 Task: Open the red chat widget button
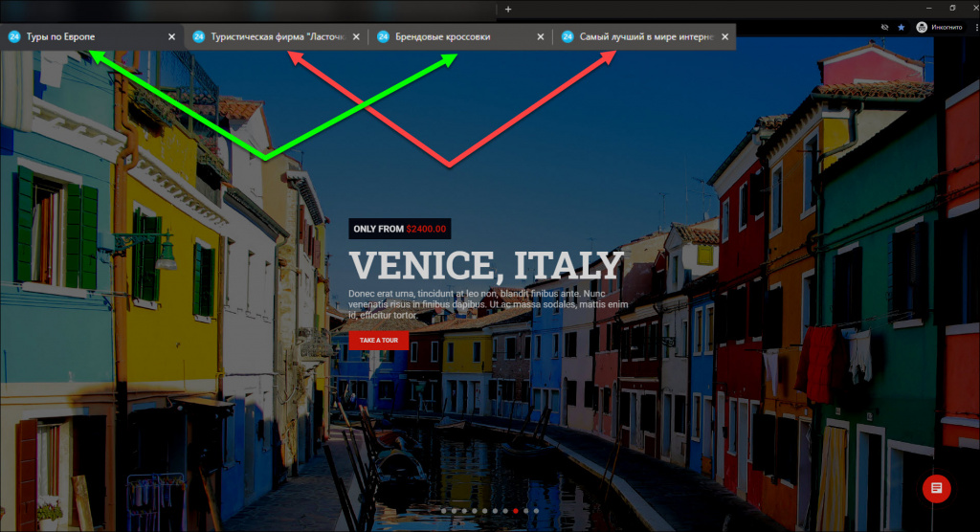pos(936,488)
